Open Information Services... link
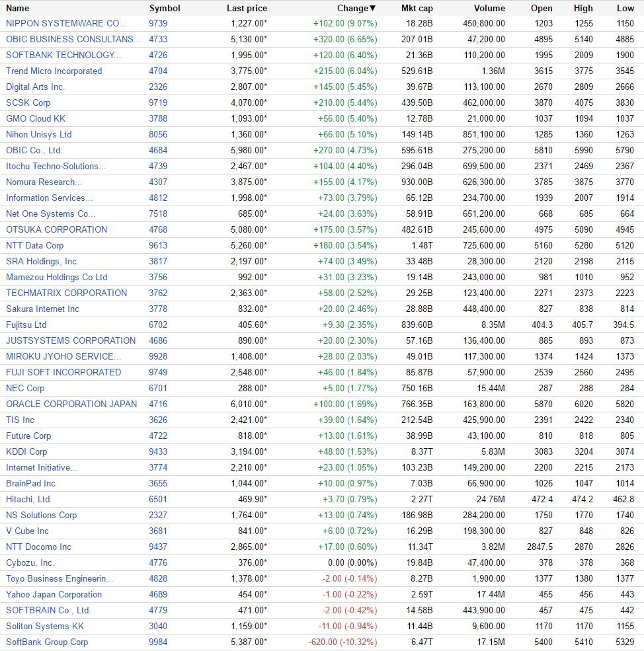Viewport: 644px width, 651px height. click(50, 198)
